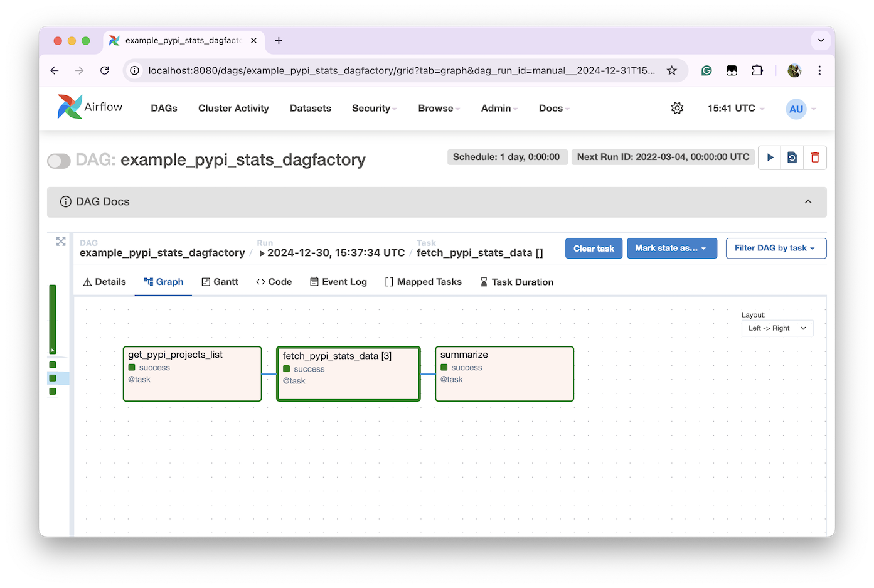Click the fullscreen expand icon beside breadcrumb
Screen dimensions: 874x588
61,242
